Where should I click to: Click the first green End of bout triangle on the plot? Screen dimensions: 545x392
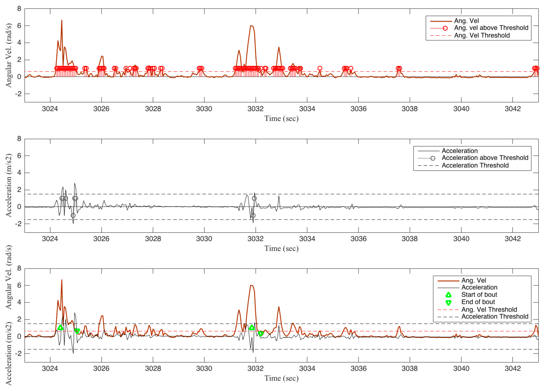[77, 331]
